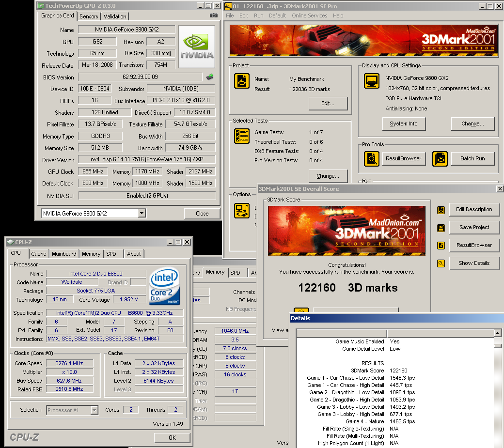
Task: Click the magnifier icon beside Show Details
Action: 441,263
